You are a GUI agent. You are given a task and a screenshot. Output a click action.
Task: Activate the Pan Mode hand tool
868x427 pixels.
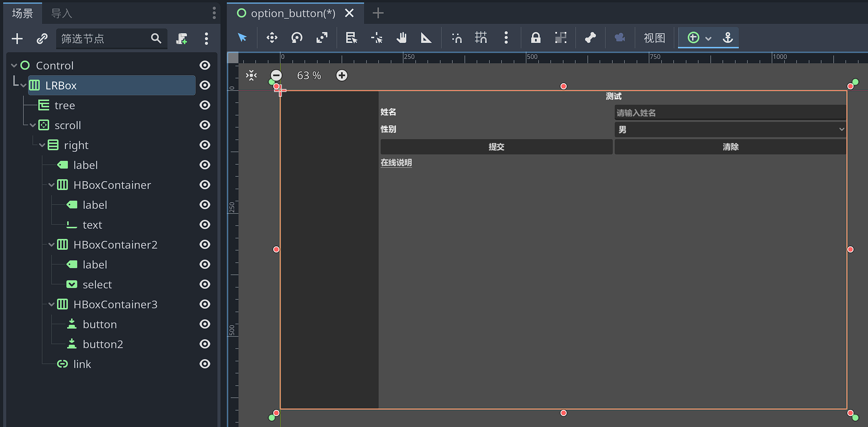tap(402, 38)
